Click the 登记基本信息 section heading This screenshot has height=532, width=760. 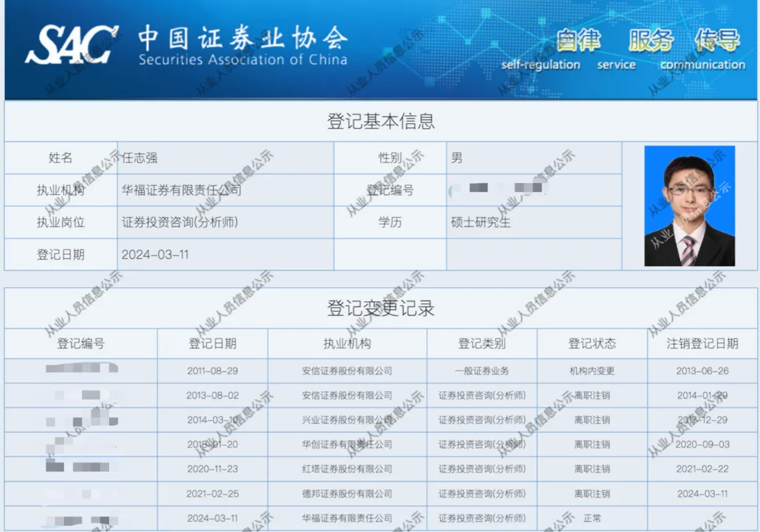click(381, 121)
